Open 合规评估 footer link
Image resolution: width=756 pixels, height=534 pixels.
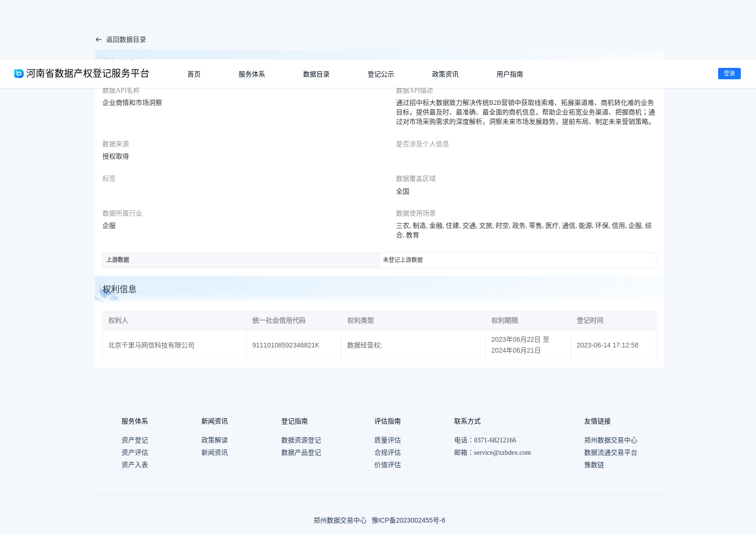tap(387, 453)
